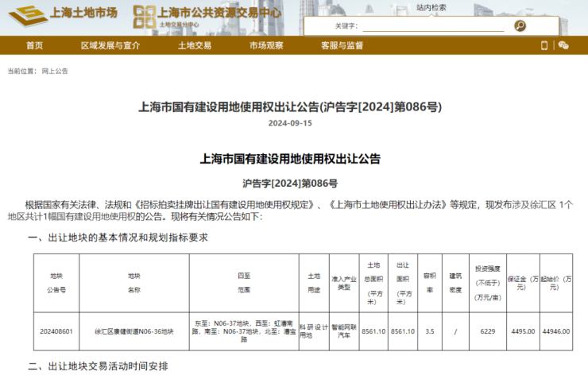Open the WeChat icon in nav bar
588x379 pixels.
(x=563, y=45)
